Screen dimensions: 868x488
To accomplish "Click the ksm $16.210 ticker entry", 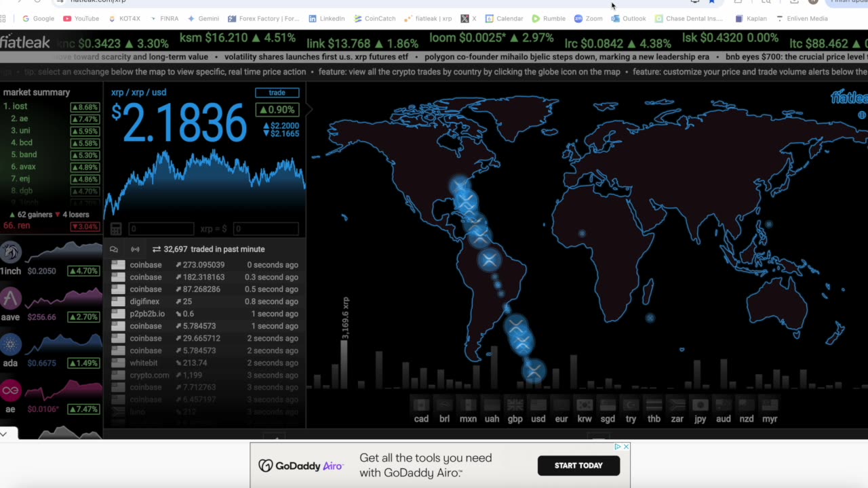I will tap(237, 38).
